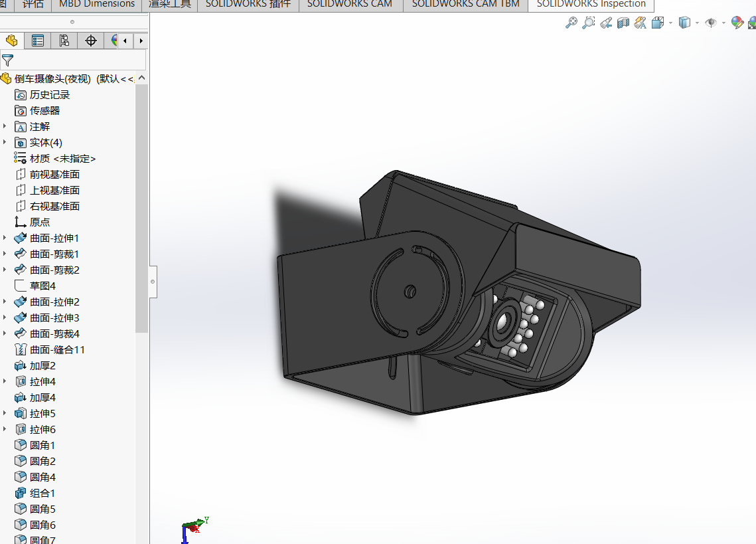This screenshot has width=756, height=544.
Task: Select the 上视基准面 plane
Action: (54, 190)
